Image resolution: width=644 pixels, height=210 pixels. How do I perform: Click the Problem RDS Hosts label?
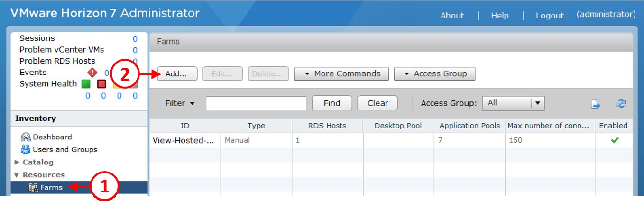coord(57,61)
